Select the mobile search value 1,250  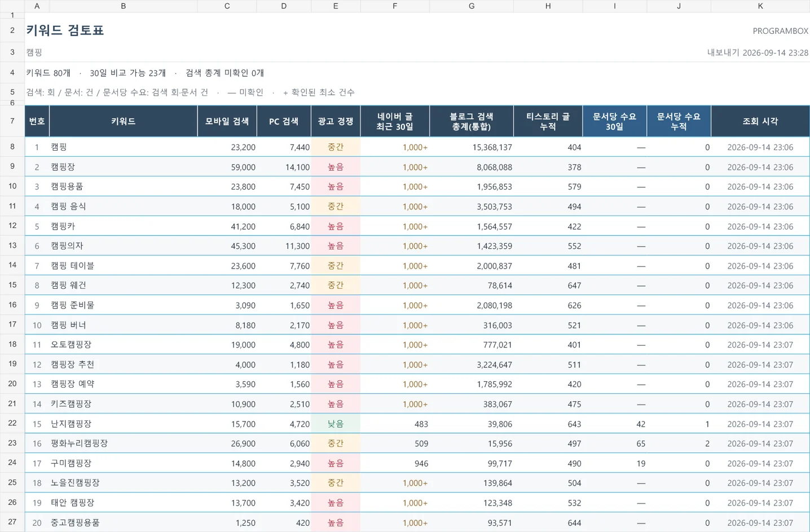tap(245, 523)
